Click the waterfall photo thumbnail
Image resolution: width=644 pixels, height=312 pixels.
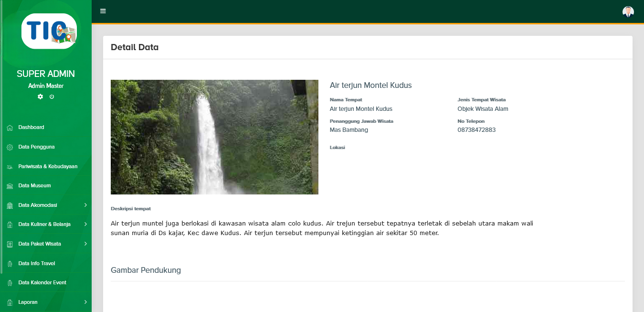point(214,137)
